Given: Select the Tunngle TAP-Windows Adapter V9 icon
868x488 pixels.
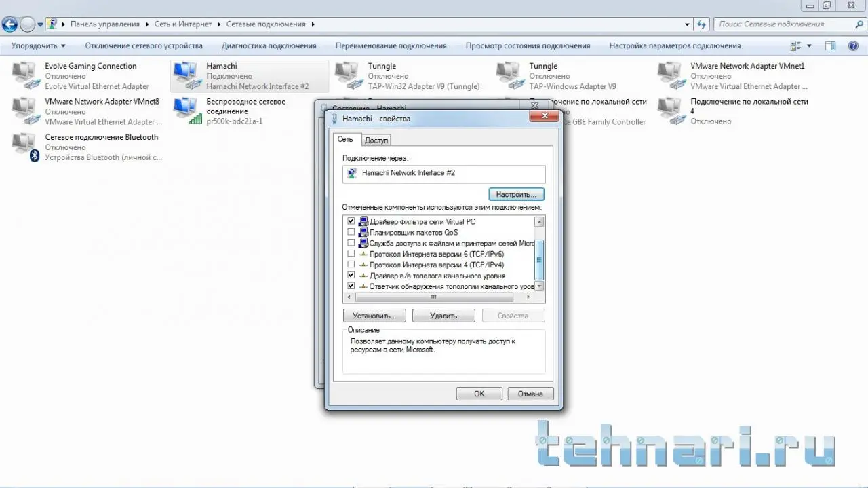Looking at the screenshot, I should point(510,76).
